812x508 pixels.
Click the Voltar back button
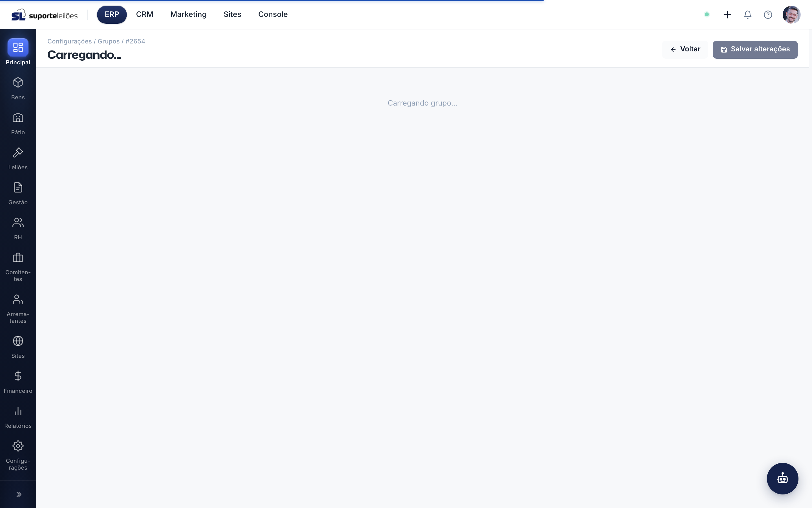click(x=685, y=49)
